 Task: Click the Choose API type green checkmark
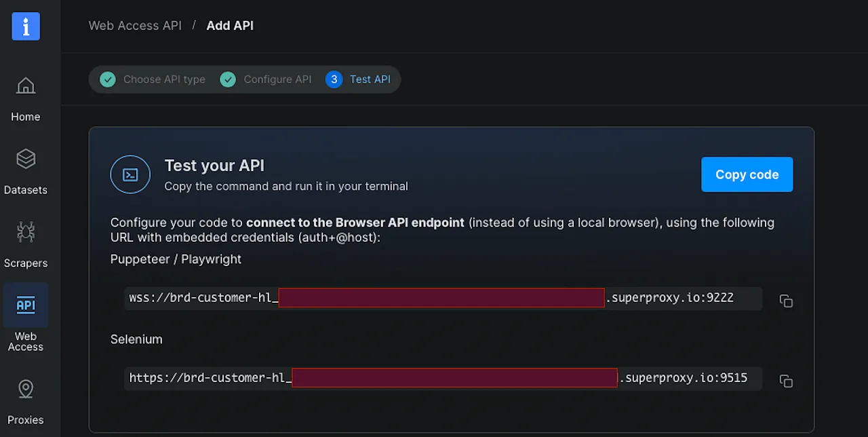(x=108, y=79)
